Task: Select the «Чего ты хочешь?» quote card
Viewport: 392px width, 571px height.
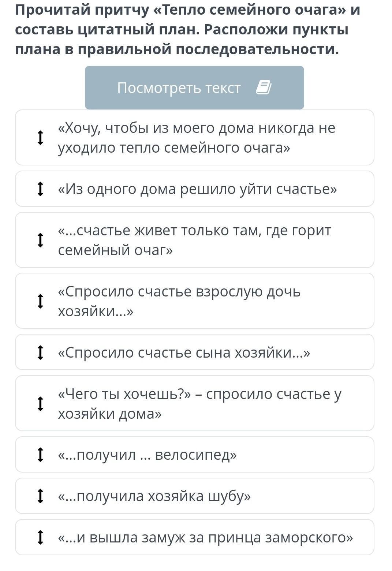Action: click(194, 403)
